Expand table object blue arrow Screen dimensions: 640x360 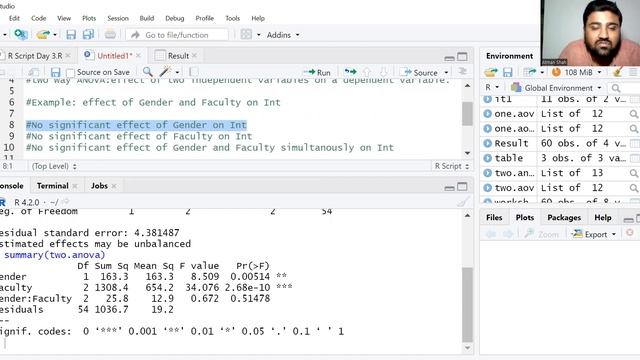tap(487, 158)
